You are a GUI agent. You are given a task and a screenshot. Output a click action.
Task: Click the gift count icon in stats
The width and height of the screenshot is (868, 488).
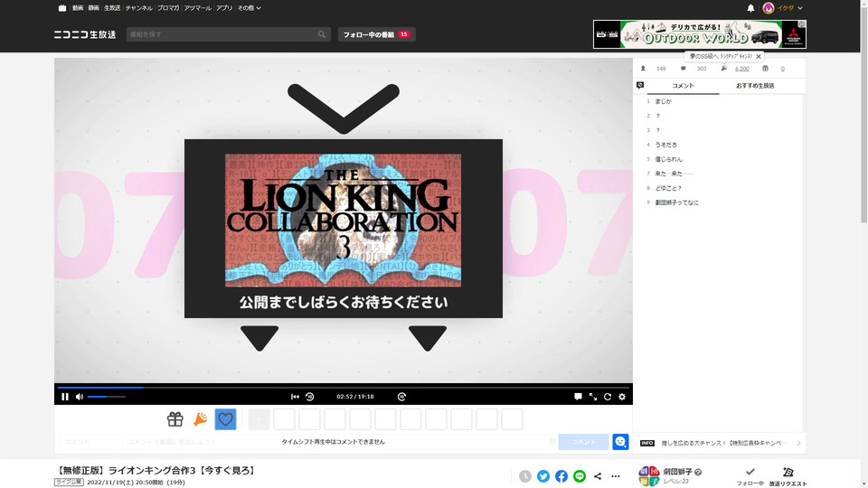click(765, 69)
